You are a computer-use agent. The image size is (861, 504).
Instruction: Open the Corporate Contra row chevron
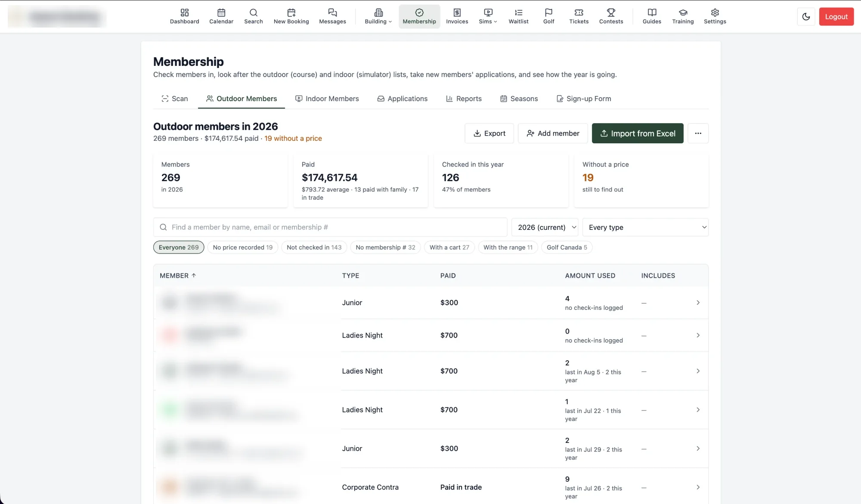pyautogui.click(x=698, y=487)
